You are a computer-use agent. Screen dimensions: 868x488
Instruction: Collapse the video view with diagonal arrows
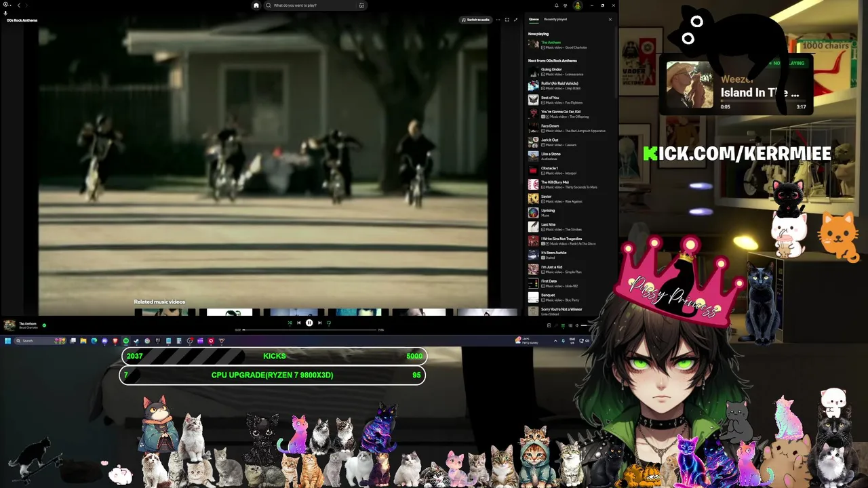[515, 20]
